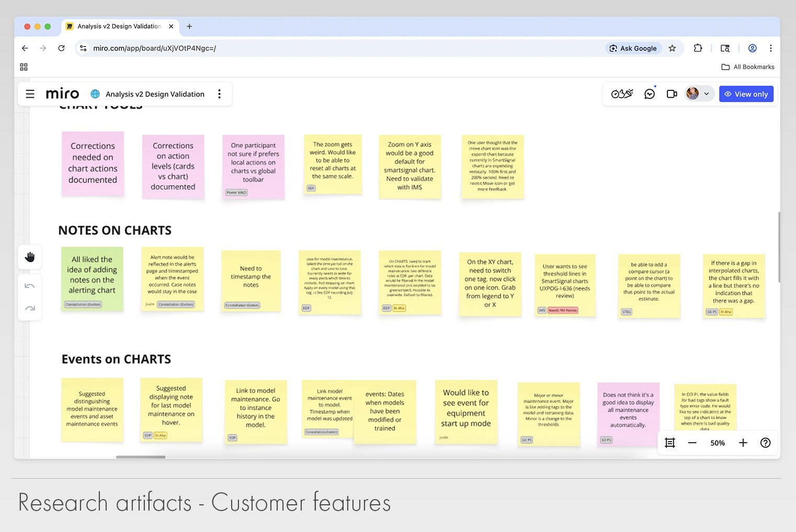Select the compare cursor sticky note
Screen dimensions: 796x532
[x=649, y=286]
